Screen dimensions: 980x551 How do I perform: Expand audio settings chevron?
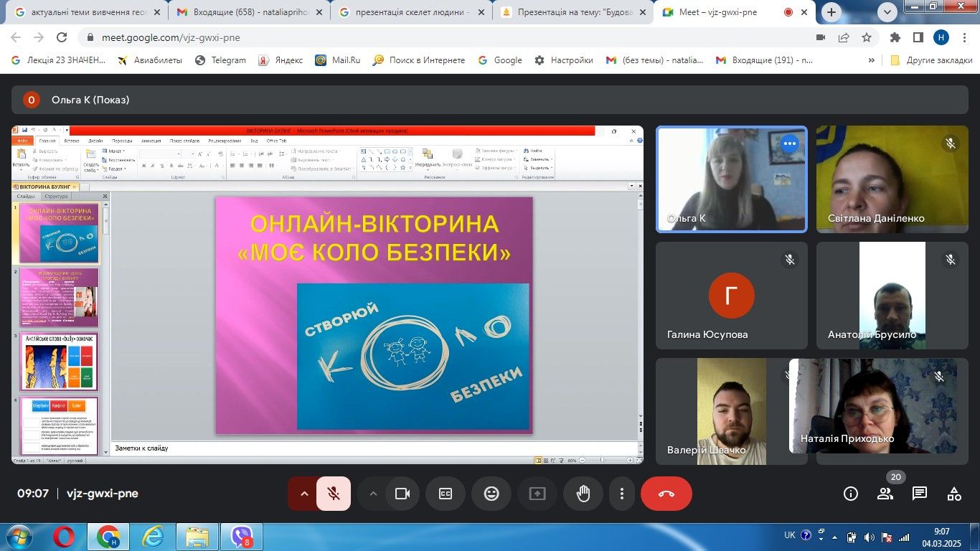click(x=303, y=494)
